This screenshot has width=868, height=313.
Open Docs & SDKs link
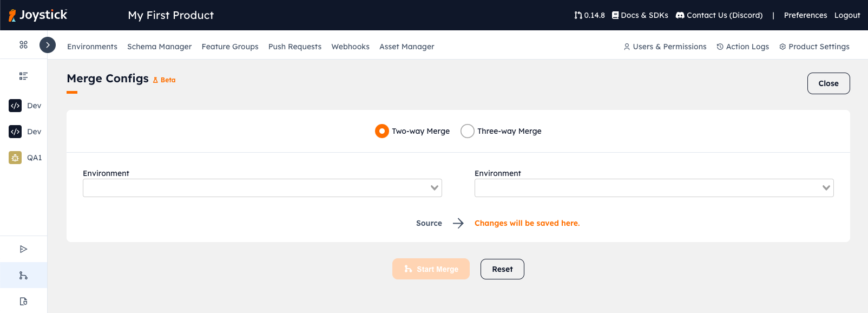(640, 15)
